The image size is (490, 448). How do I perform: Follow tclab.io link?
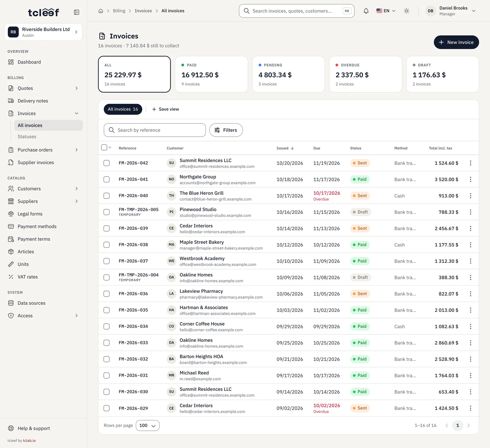(x=29, y=441)
